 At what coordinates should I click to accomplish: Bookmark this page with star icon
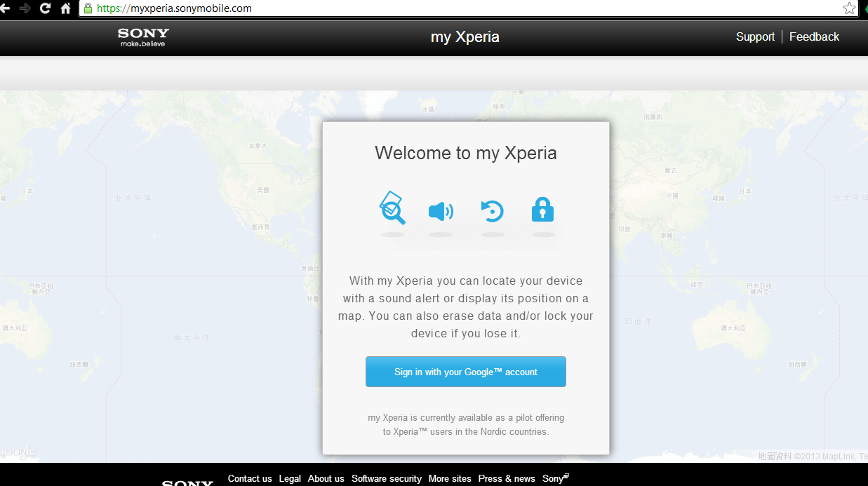tap(849, 8)
